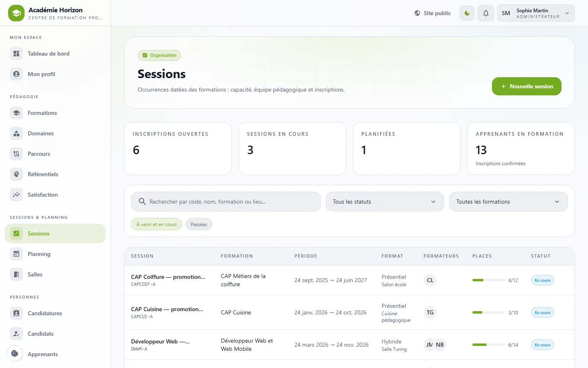The height and width of the screenshot is (368, 588).
Task: Click the NB trainer avatar
Action: 440,345
